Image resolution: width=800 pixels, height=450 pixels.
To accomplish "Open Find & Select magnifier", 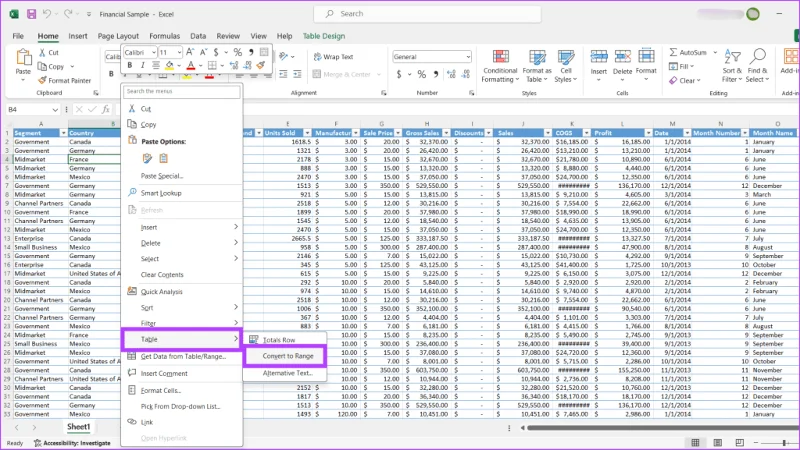I will 757,66.
